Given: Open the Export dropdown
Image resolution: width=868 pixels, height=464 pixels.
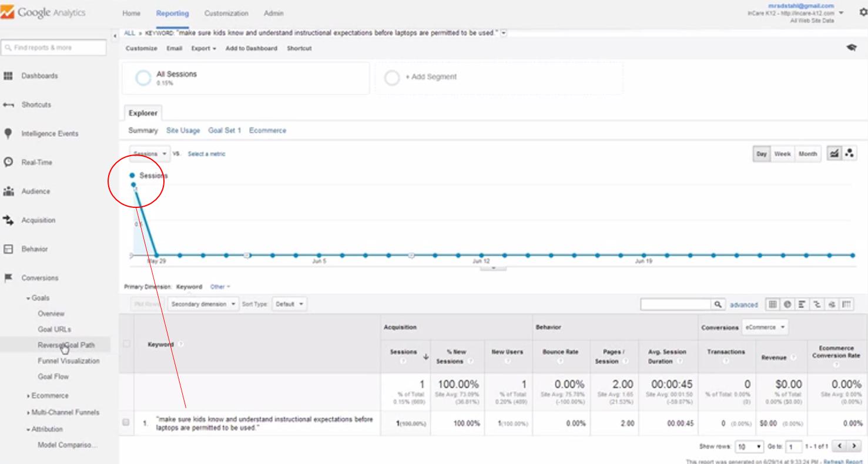Looking at the screenshot, I should pos(203,48).
